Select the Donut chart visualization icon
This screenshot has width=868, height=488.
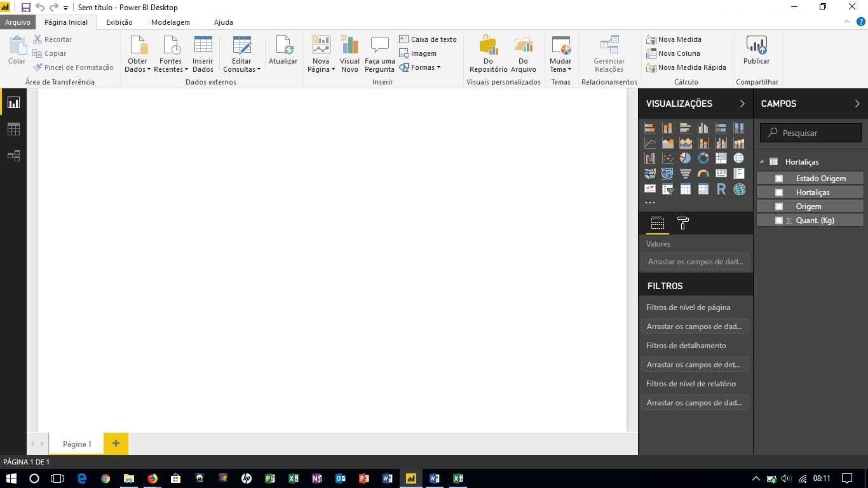pos(703,158)
